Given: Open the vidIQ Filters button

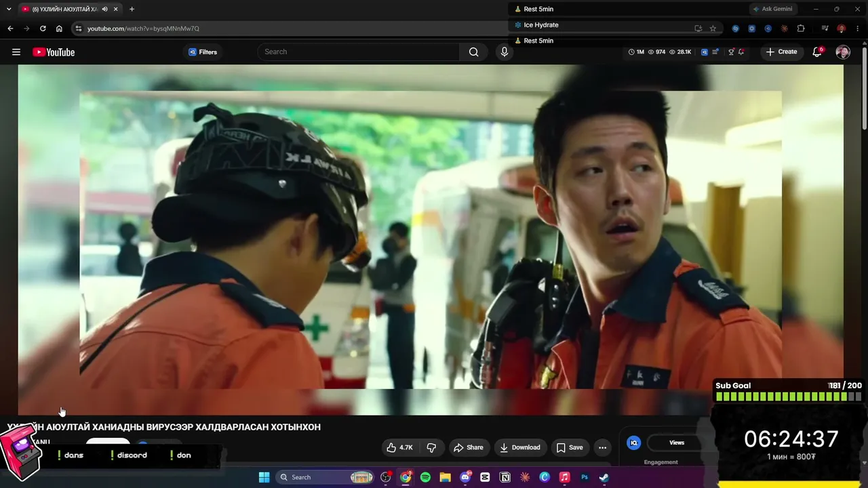Looking at the screenshot, I should (x=203, y=52).
